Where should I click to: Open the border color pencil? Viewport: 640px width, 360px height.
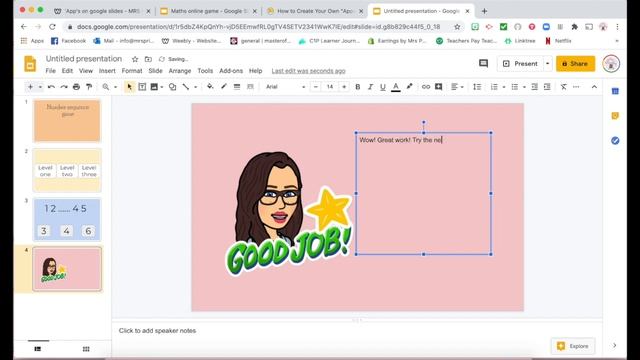click(224, 87)
